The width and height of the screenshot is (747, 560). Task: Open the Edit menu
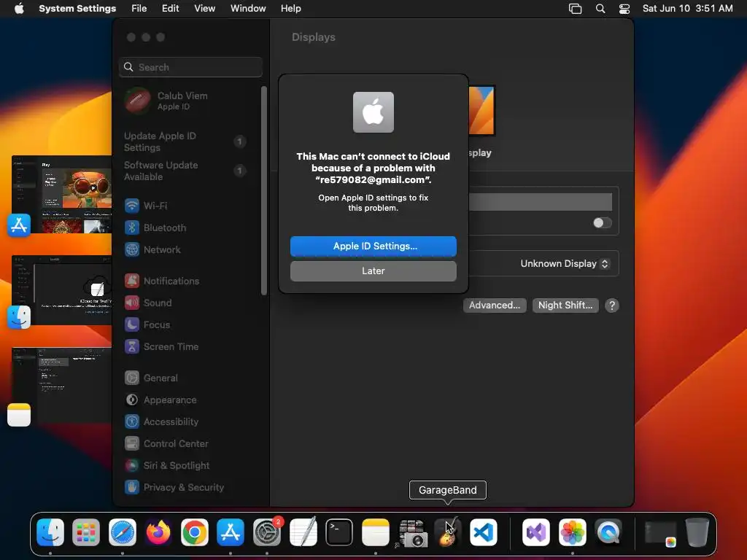pos(170,9)
